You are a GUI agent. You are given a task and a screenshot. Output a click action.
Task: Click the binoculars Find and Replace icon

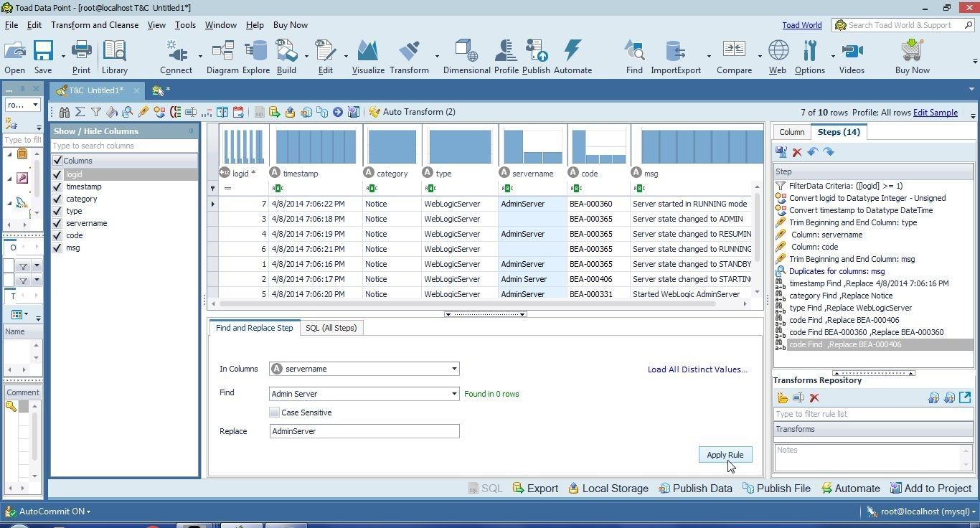65,112
